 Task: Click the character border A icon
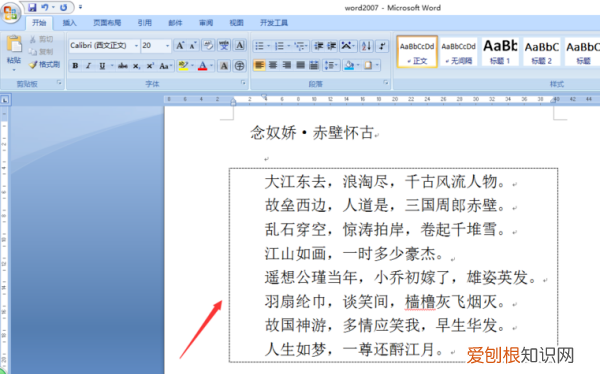[240, 46]
